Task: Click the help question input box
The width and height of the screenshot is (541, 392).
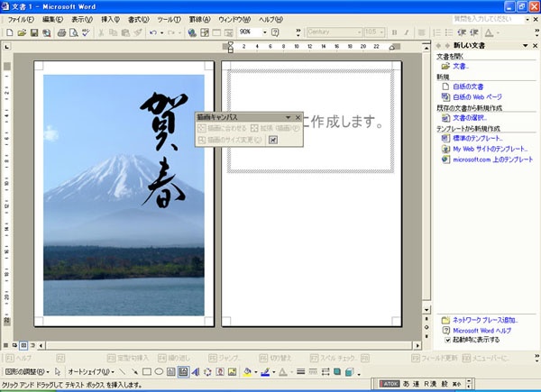Action: [x=468, y=18]
